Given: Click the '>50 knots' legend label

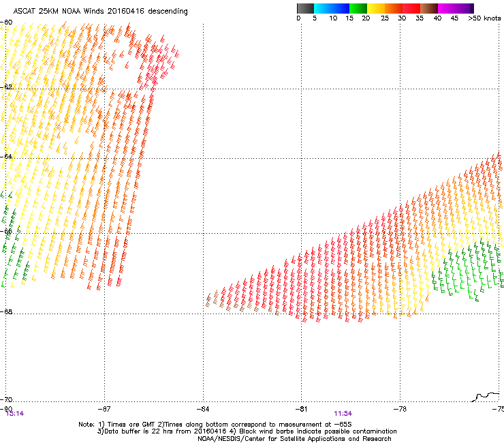Looking at the screenshot, I should [x=484, y=18].
